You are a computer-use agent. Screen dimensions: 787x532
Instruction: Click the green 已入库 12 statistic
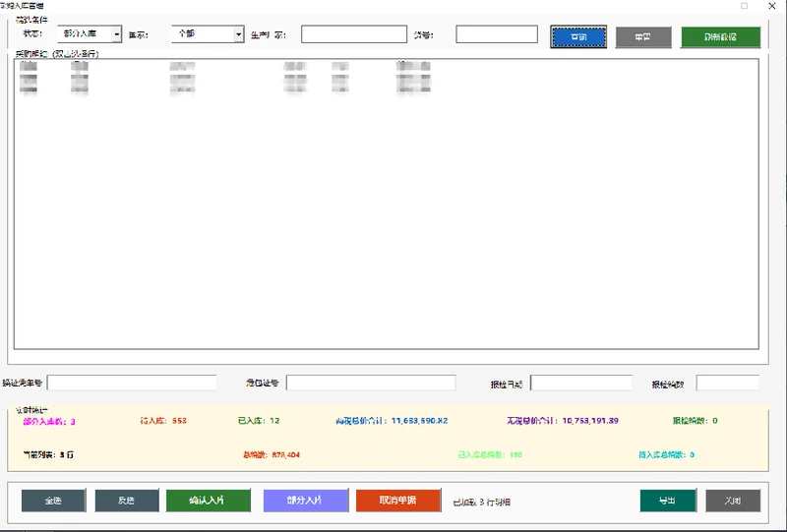[259, 421]
